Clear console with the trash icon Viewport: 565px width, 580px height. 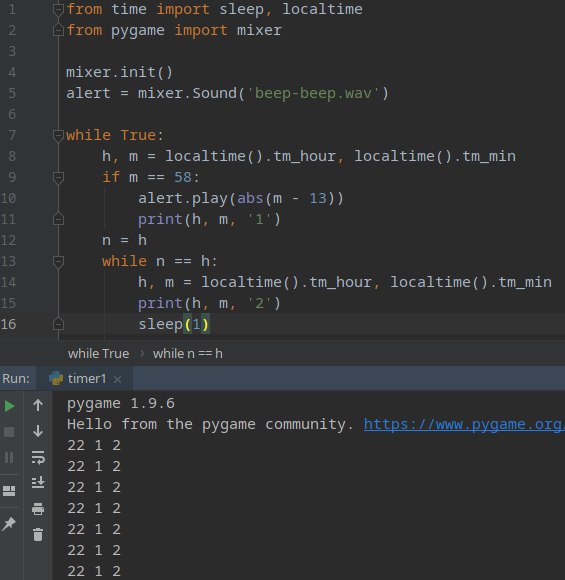coord(38,535)
